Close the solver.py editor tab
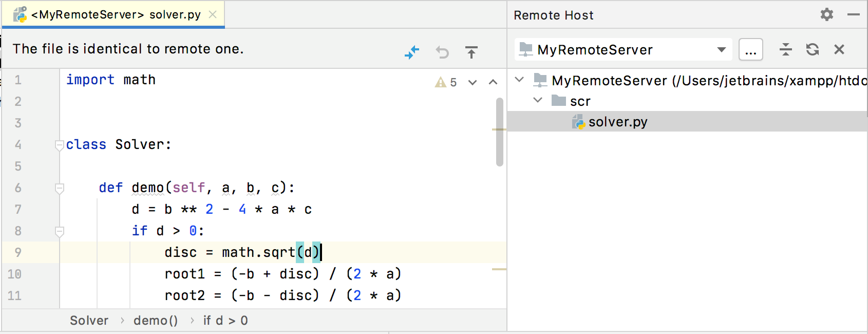The image size is (868, 334). point(213,15)
